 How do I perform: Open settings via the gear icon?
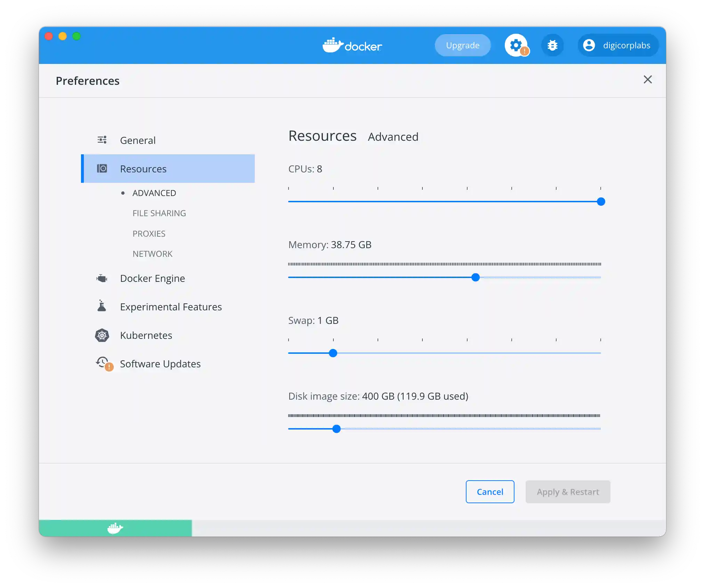(x=516, y=45)
